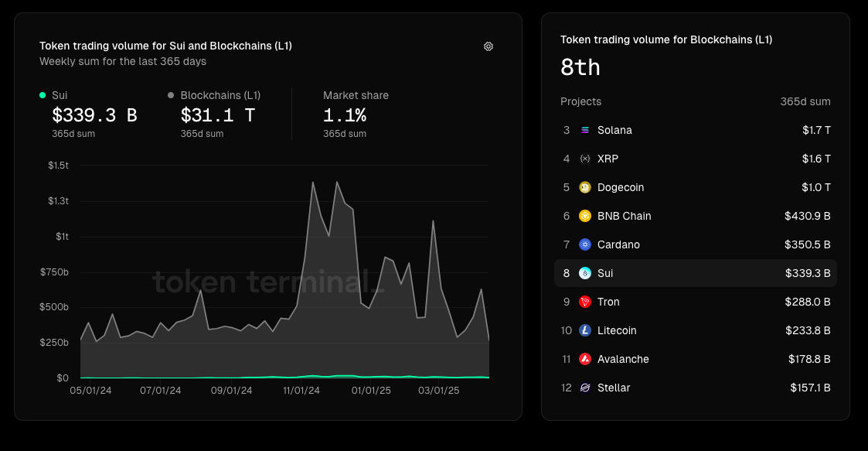Click the Solana logo icon
The width and height of the screenshot is (868, 451).
click(x=585, y=130)
